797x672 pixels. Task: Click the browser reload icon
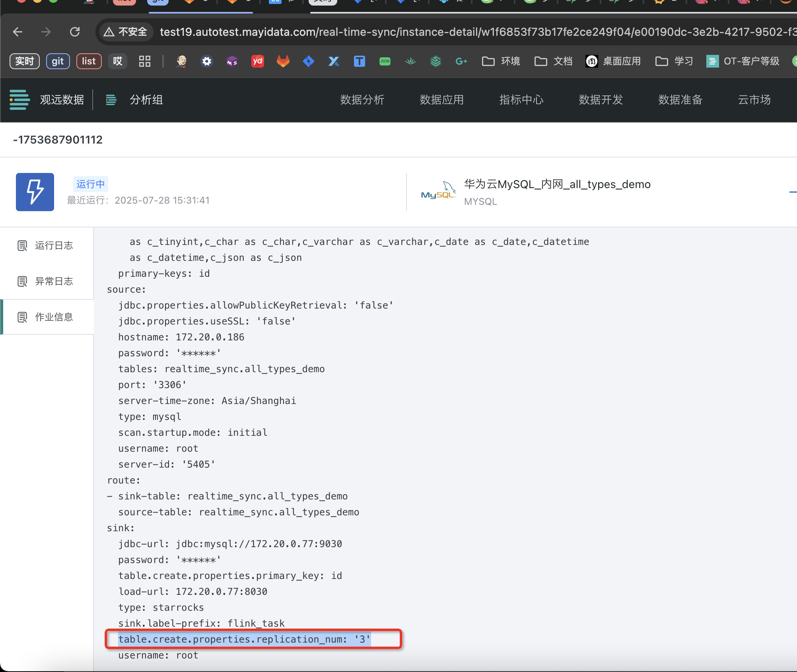click(x=75, y=32)
